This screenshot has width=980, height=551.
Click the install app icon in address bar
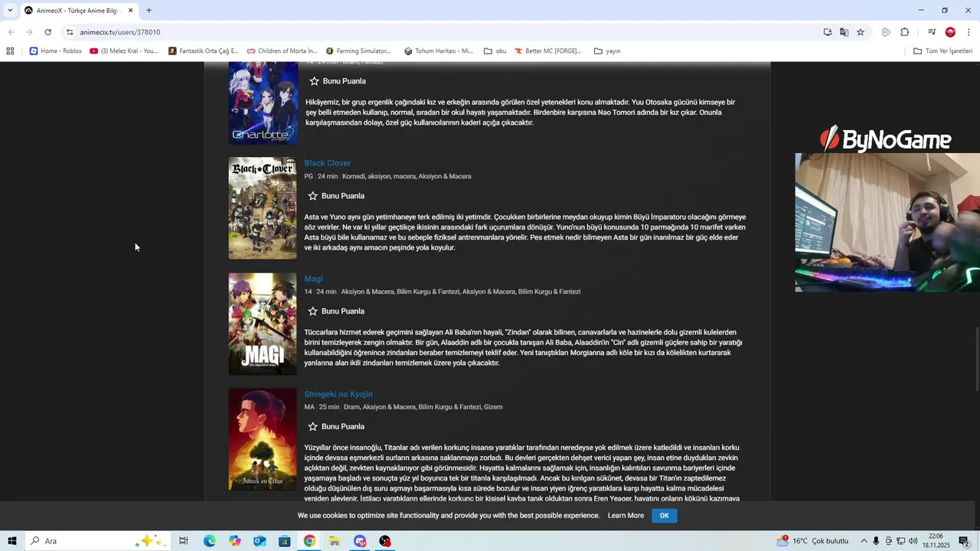828,32
